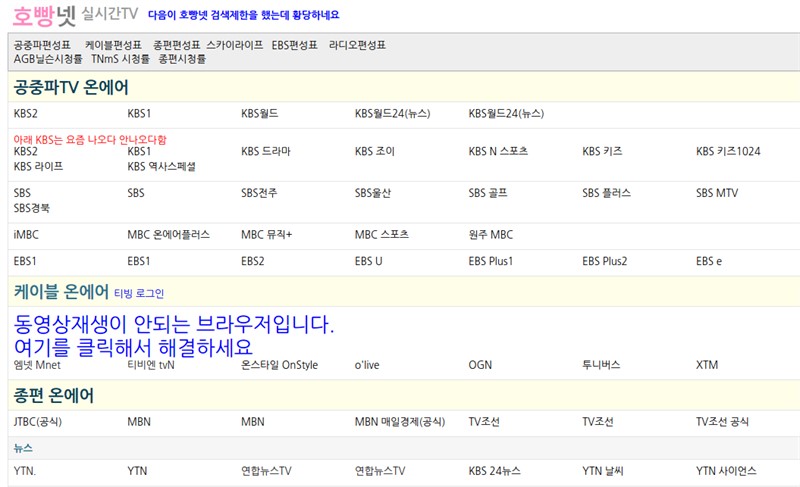Open the YTN 사이언스 channel
The height and width of the screenshot is (487, 800).
[726, 471]
